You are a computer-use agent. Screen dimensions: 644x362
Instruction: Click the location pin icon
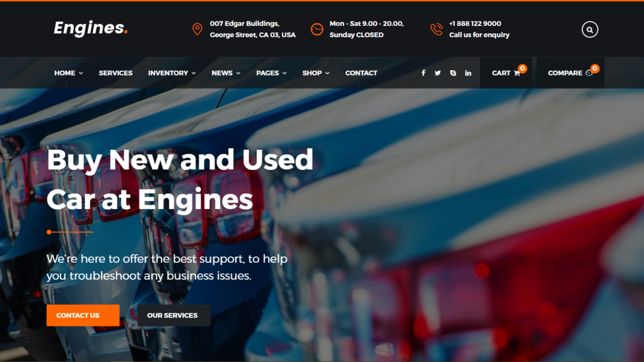[197, 29]
